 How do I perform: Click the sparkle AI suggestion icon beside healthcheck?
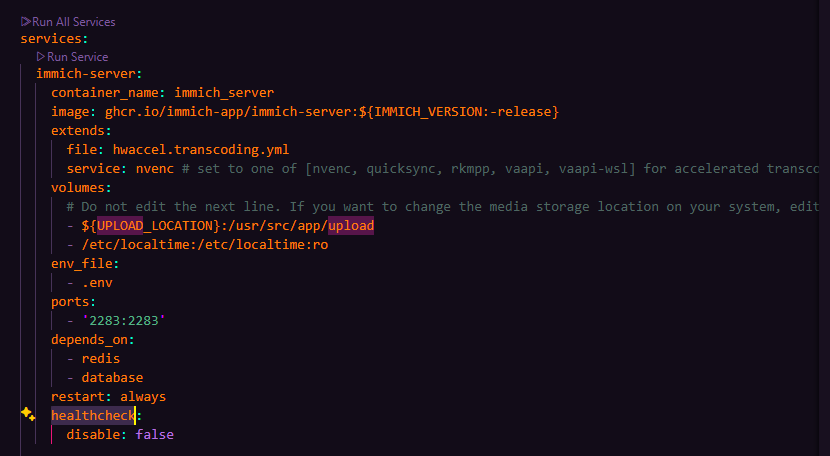coord(28,414)
